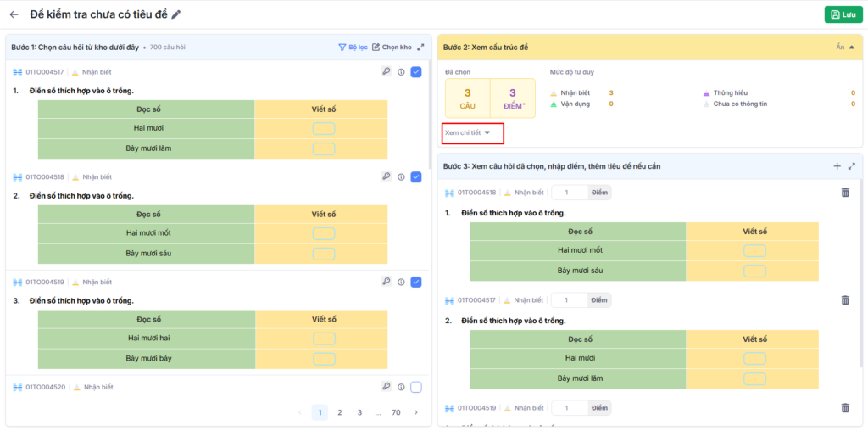The image size is (868, 431).
Task: Click the back arrow beside the test title
Action: coord(14,14)
